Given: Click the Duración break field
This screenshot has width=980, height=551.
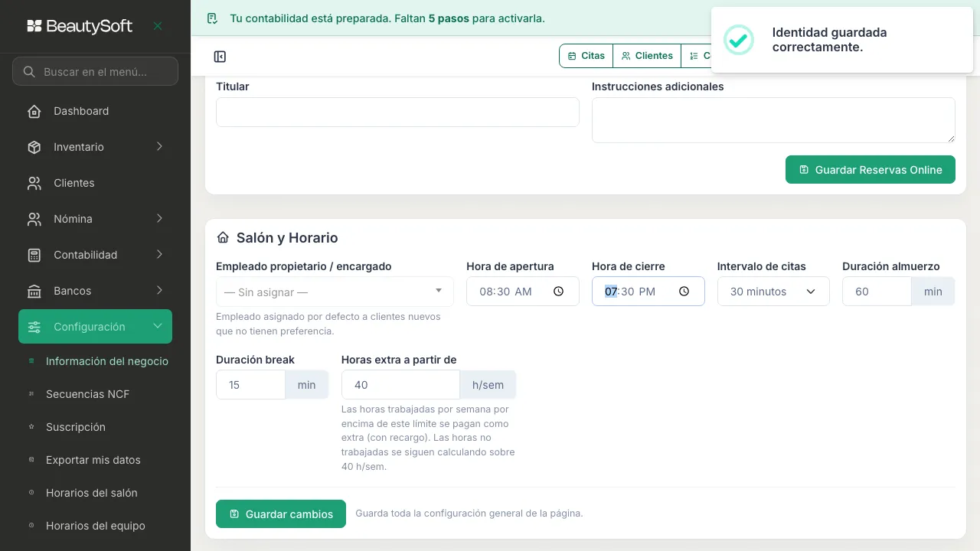Looking at the screenshot, I should coord(250,385).
